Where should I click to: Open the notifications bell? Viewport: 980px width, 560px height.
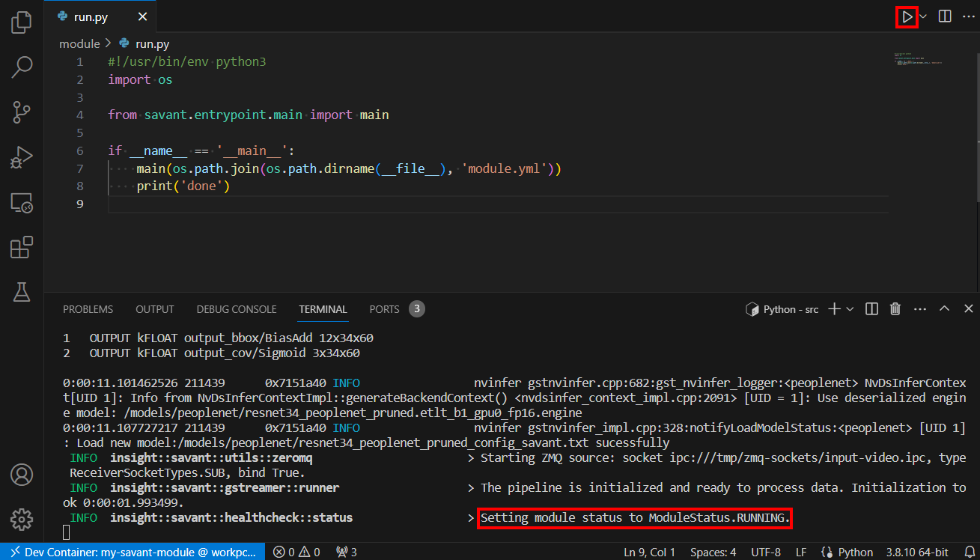971,550
